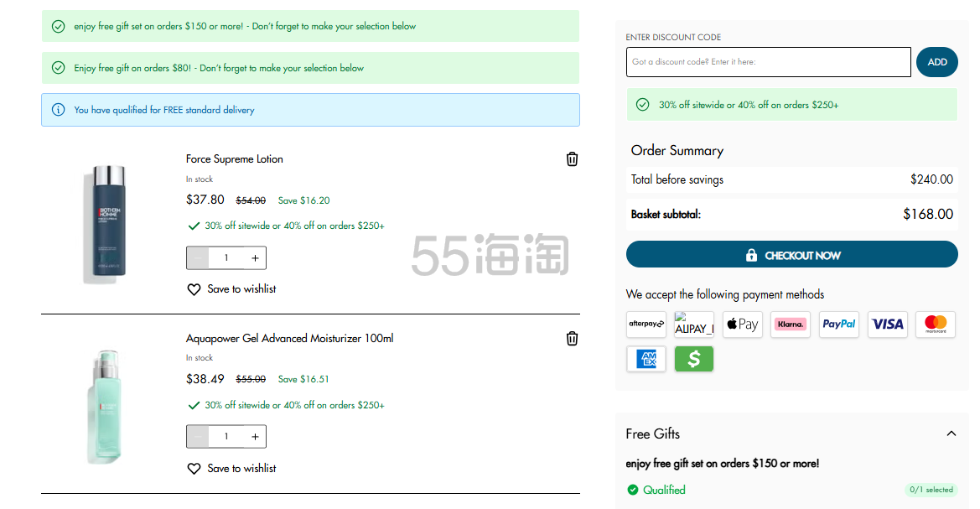
Task: Click the Klarna payment icon
Action: tap(790, 325)
